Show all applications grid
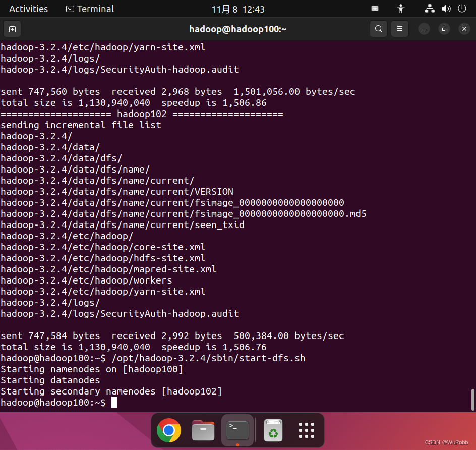Viewport: 476px width, 450px height. point(307,430)
